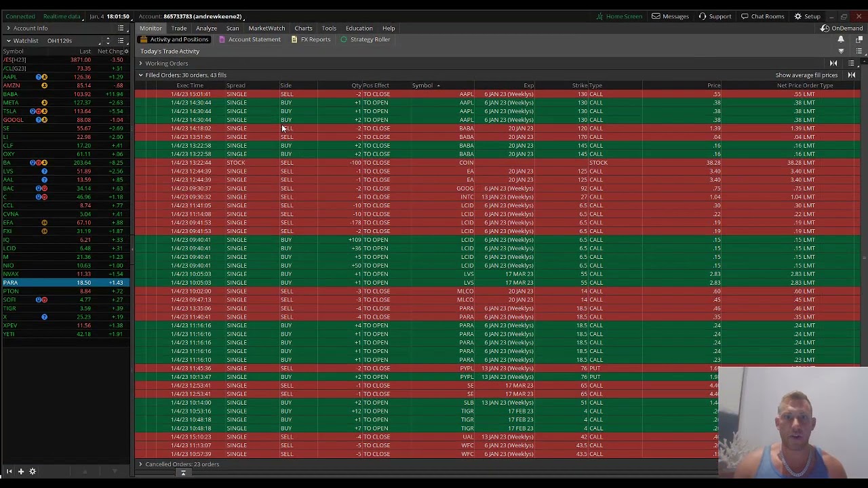Click the watchlist name up/down stepper
The width and height of the screenshot is (868, 488).
tap(108, 41)
